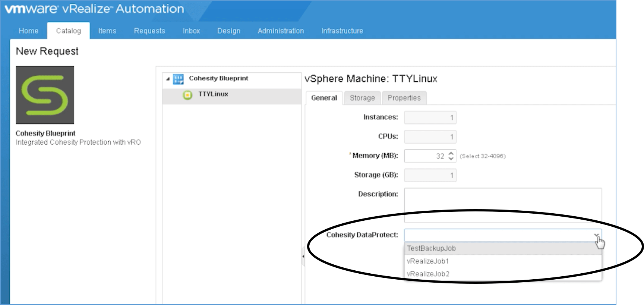The width and height of the screenshot is (644, 305).
Task: Choose vRealizeJob1 from the list
Action: (503, 261)
